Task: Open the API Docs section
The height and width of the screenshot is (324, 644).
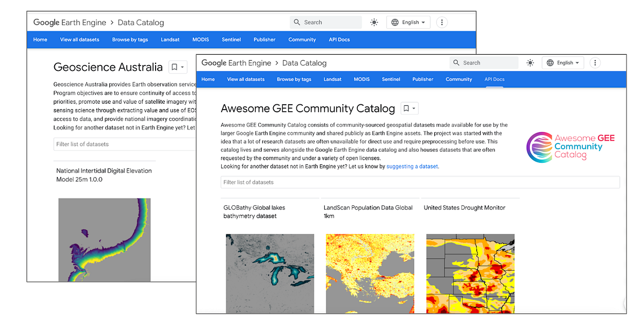Action: pos(494,79)
